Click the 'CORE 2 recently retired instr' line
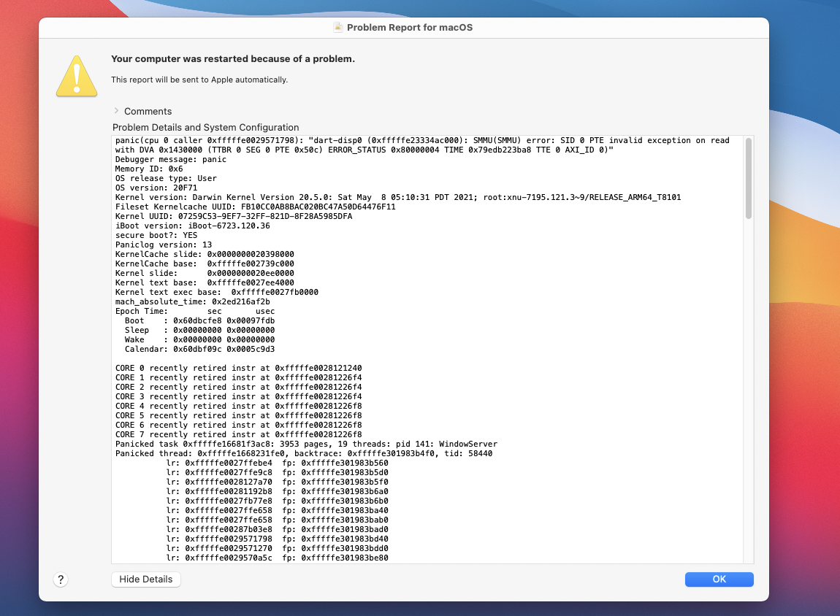This screenshot has height=616, width=840. coord(238,387)
